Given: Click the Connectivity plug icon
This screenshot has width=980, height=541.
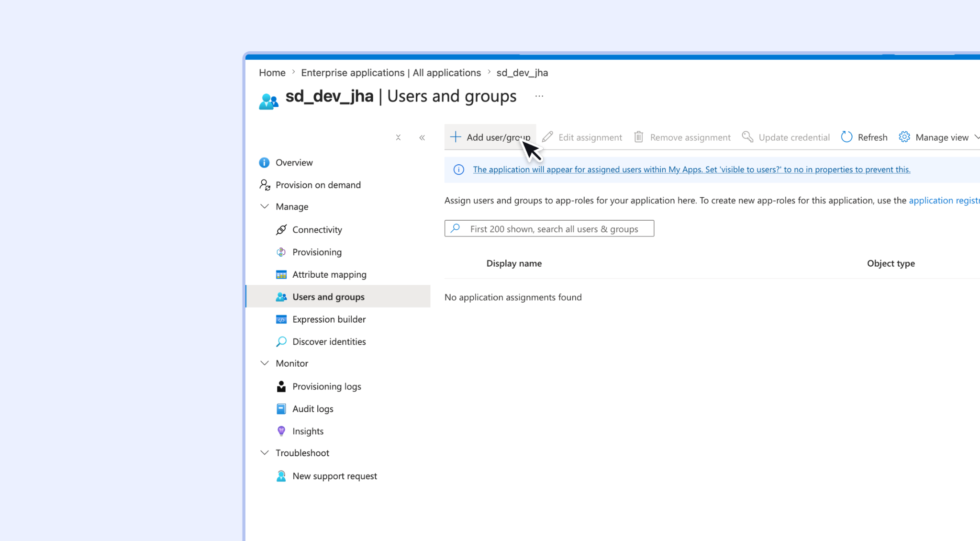Looking at the screenshot, I should 281,230.
